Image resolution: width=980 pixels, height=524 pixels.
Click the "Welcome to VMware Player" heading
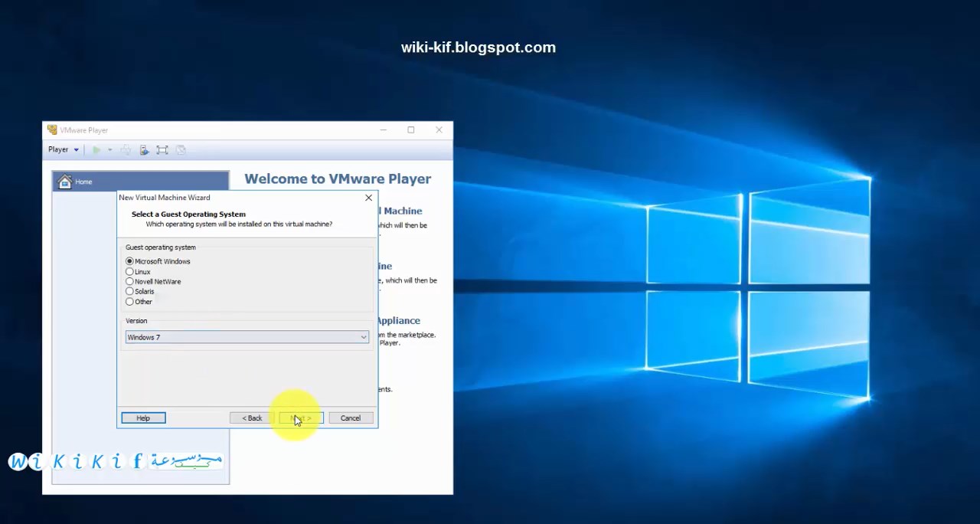[338, 178]
